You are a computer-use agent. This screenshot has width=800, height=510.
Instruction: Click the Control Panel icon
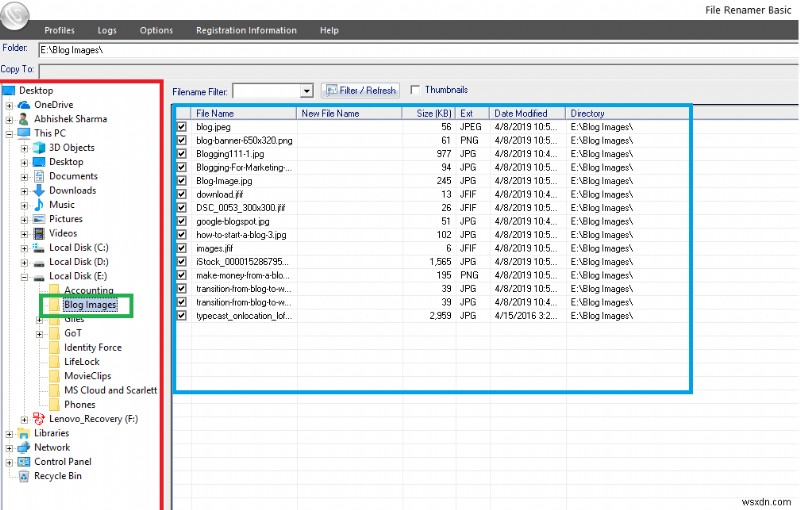pyautogui.click(x=23, y=462)
